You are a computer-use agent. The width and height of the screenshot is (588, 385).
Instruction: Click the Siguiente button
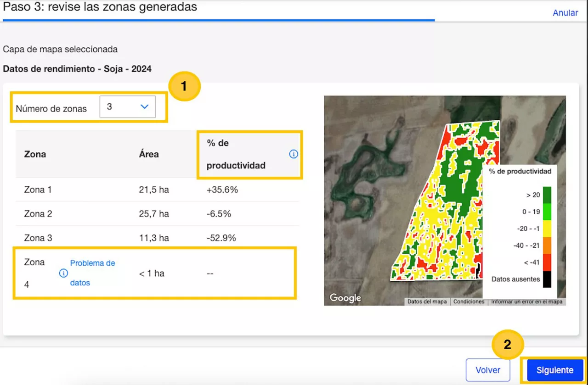pyautogui.click(x=554, y=370)
